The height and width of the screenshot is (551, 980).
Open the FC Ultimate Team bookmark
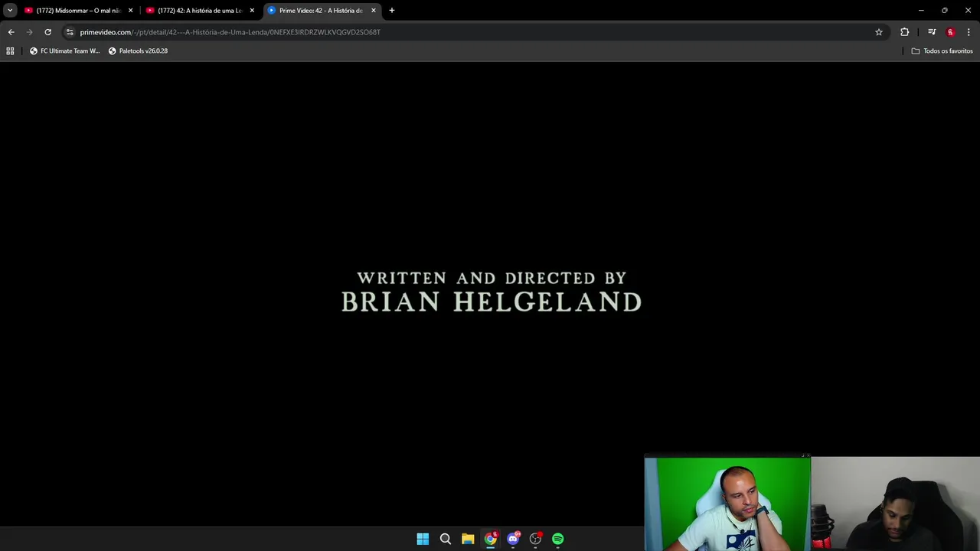[x=65, y=51]
